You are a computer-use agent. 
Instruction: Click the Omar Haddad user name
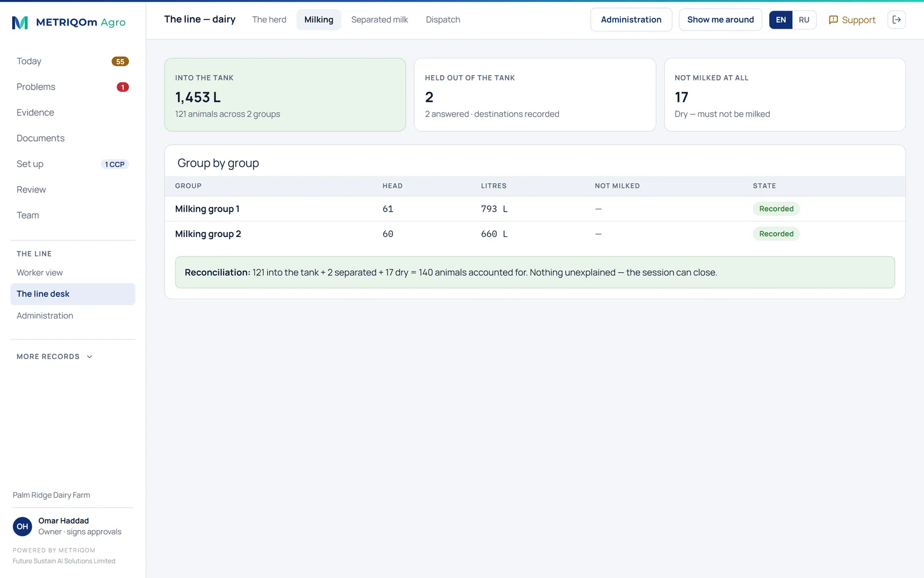pos(64,521)
